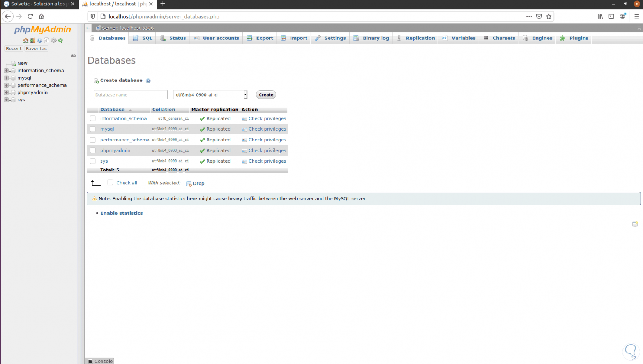Click the New database icon in tree
The image size is (643, 364).
coord(13,63)
